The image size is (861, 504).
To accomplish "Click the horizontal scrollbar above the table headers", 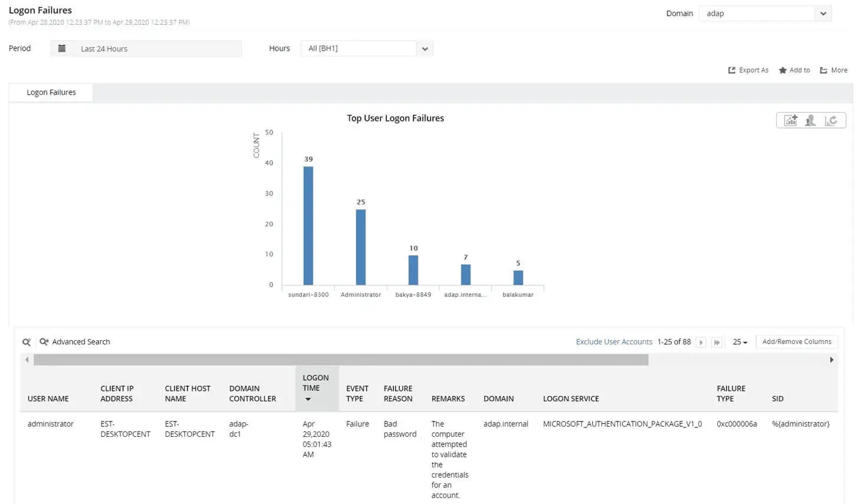I will (x=342, y=359).
